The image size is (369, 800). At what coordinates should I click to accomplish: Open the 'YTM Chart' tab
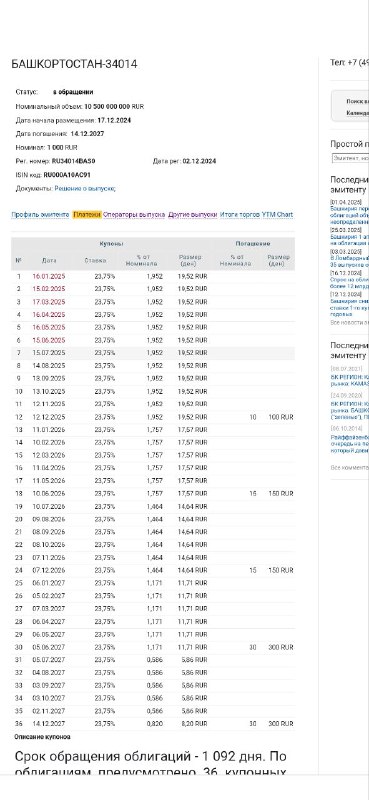277,215
